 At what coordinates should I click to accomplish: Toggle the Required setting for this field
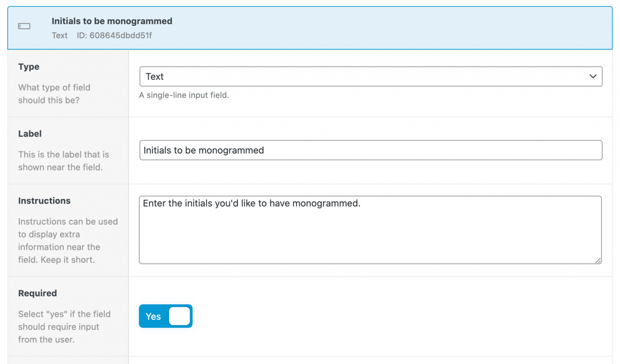pos(165,316)
